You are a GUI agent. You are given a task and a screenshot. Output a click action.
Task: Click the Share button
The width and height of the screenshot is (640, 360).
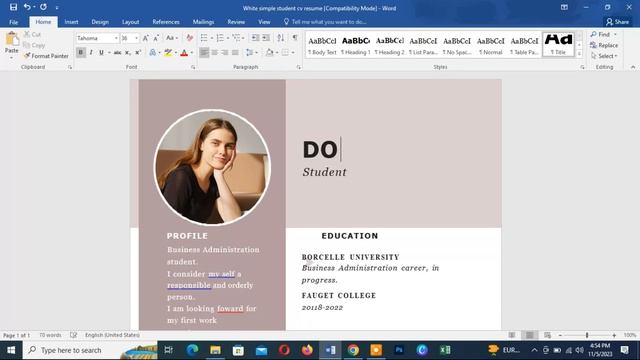[x=618, y=22]
